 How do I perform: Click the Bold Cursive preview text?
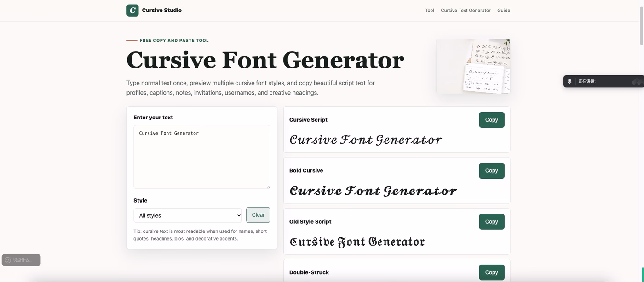(373, 191)
